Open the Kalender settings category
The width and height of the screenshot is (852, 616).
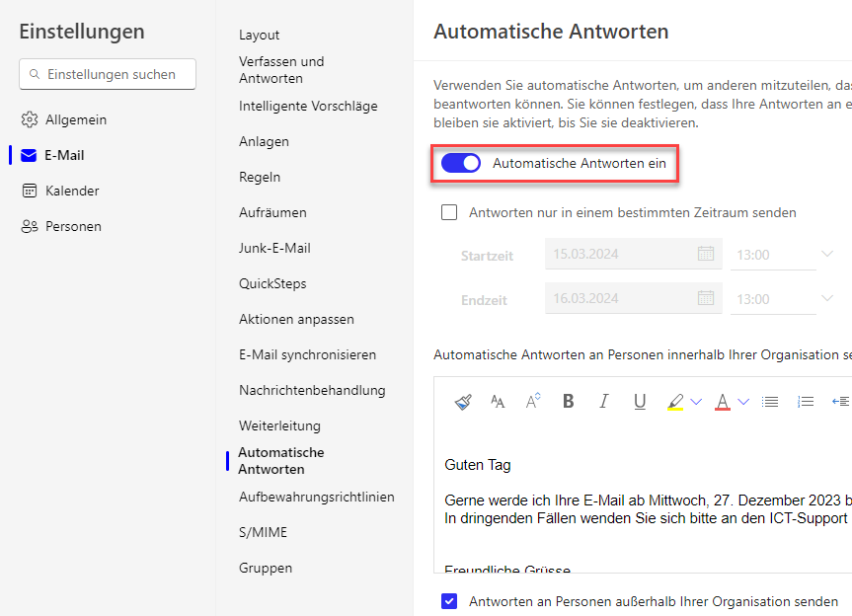(x=72, y=191)
